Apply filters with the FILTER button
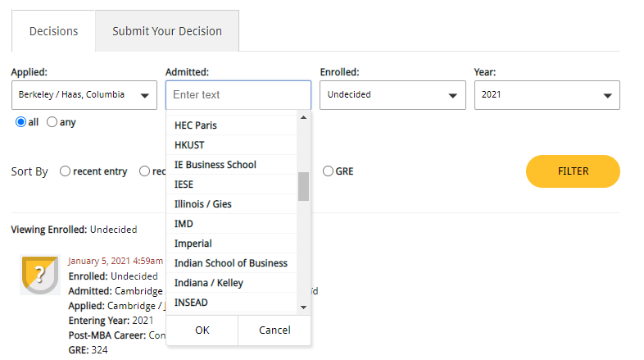 (573, 171)
